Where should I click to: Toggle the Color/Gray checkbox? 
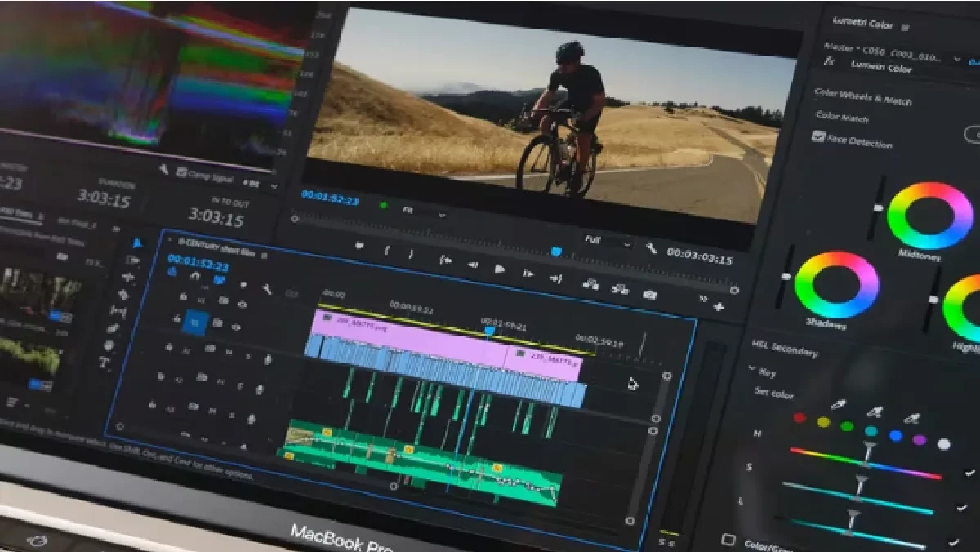click(728, 539)
